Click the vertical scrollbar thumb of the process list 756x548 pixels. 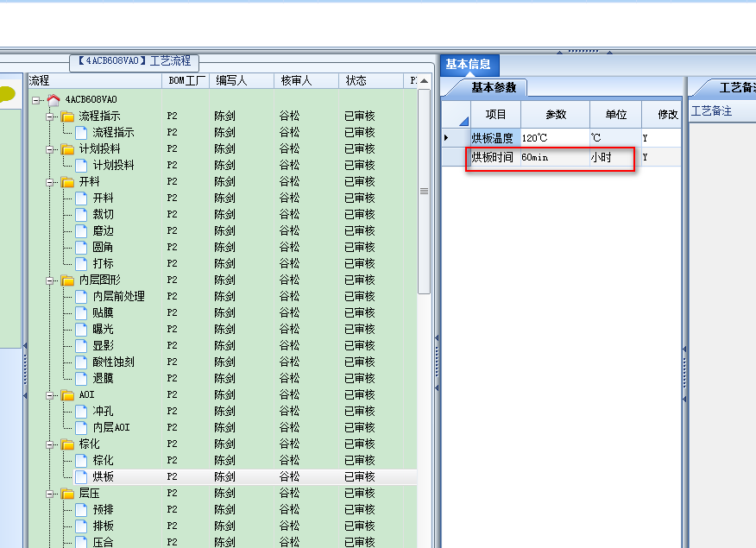(x=424, y=191)
